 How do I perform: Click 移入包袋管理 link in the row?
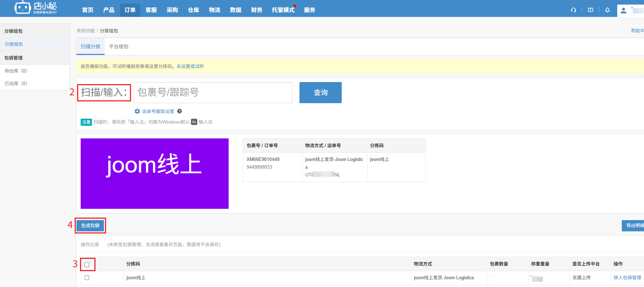[627, 277]
